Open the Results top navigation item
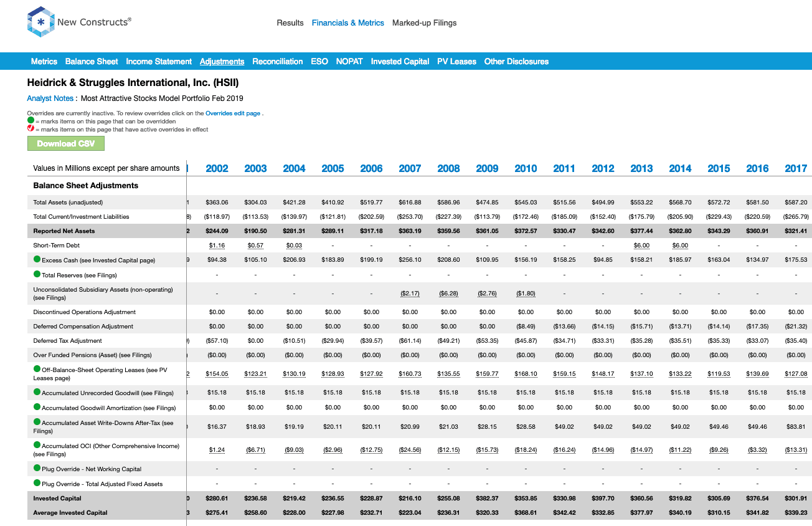This screenshot has width=812, height=526. 290,22
